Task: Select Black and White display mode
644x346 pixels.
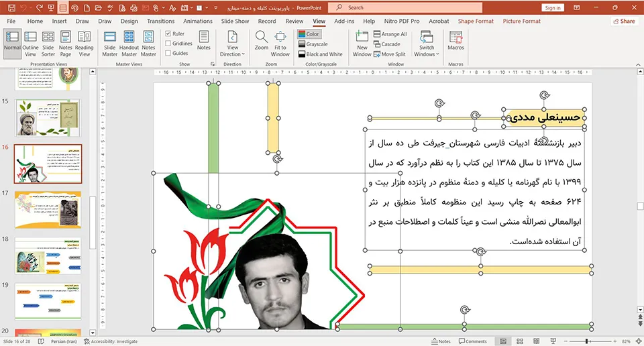Action: (x=321, y=54)
